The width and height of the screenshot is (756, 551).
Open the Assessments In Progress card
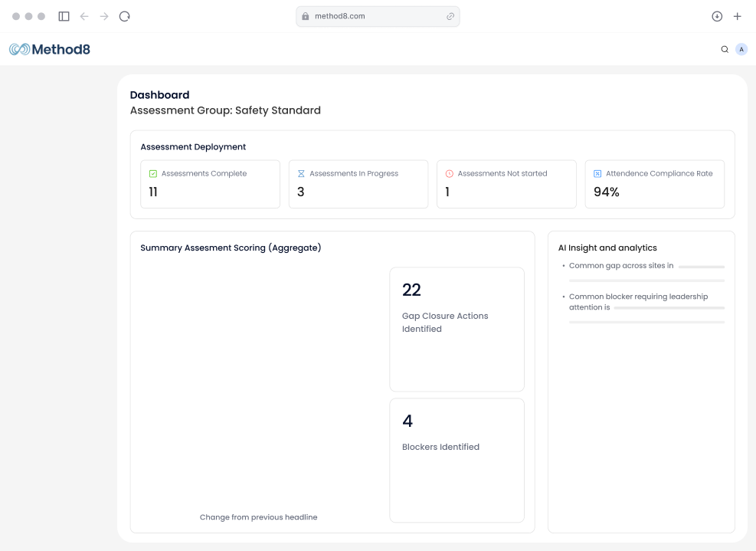point(358,185)
